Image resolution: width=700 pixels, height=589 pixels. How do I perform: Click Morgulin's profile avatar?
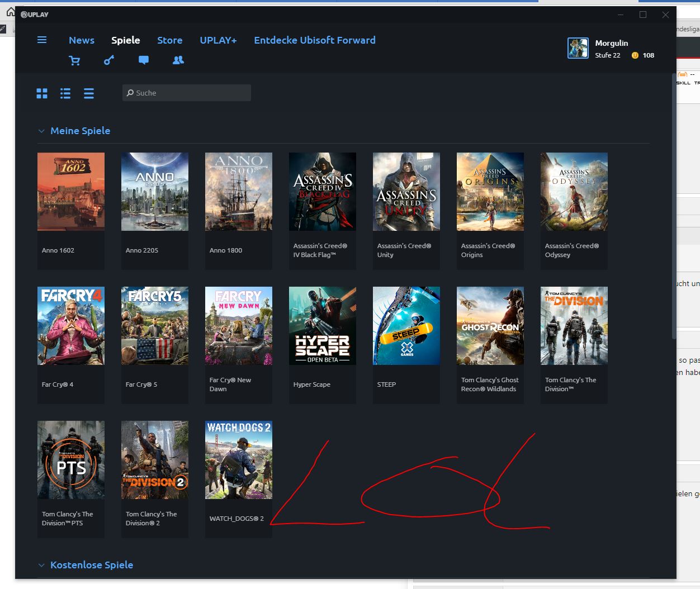point(578,48)
